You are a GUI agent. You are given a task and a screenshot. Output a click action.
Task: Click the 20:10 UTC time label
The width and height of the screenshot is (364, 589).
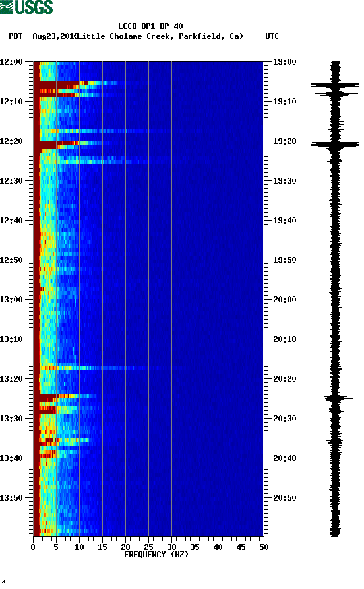(x=284, y=339)
